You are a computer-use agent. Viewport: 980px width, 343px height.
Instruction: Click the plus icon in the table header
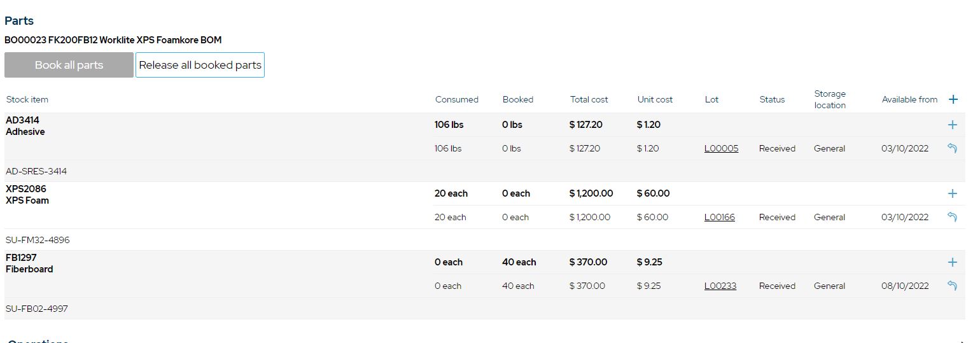point(953,99)
